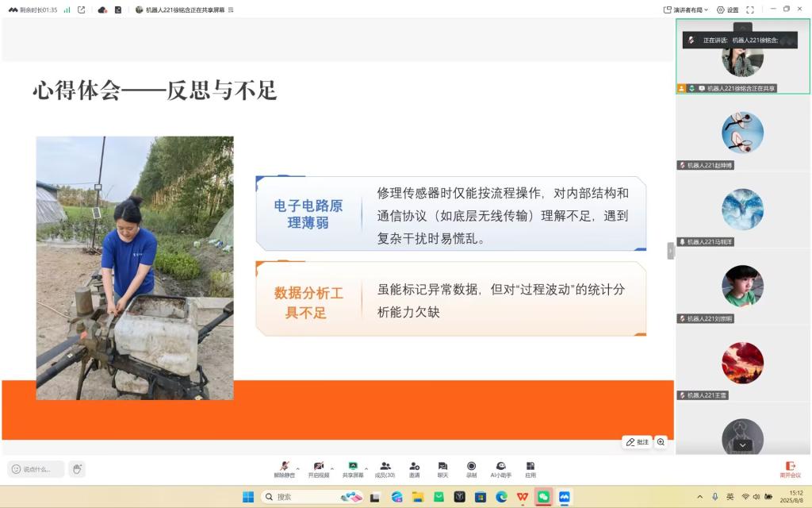This screenshot has width=812, height=508.
Task: Open the 成员(30) participants list
Action: click(385, 468)
